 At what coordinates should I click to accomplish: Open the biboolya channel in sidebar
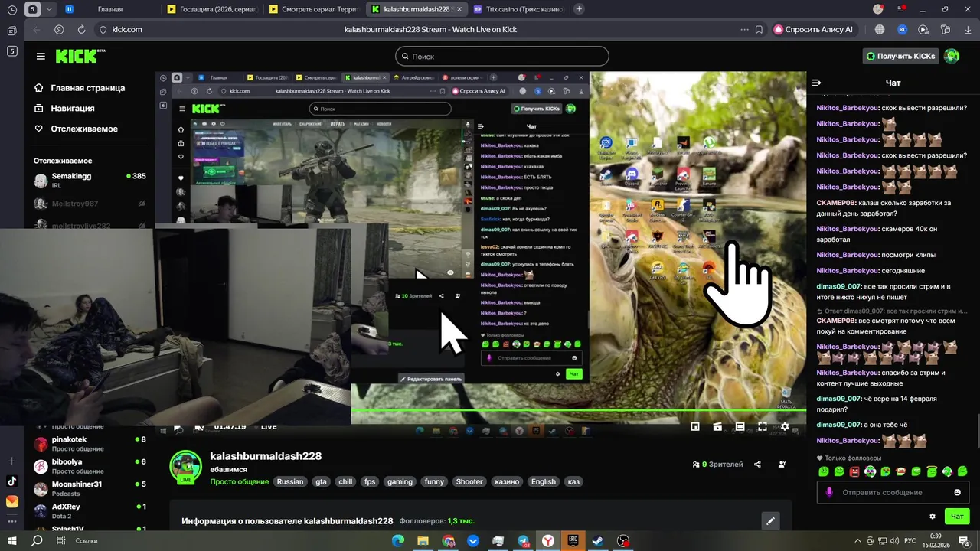[x=90, y=466]
